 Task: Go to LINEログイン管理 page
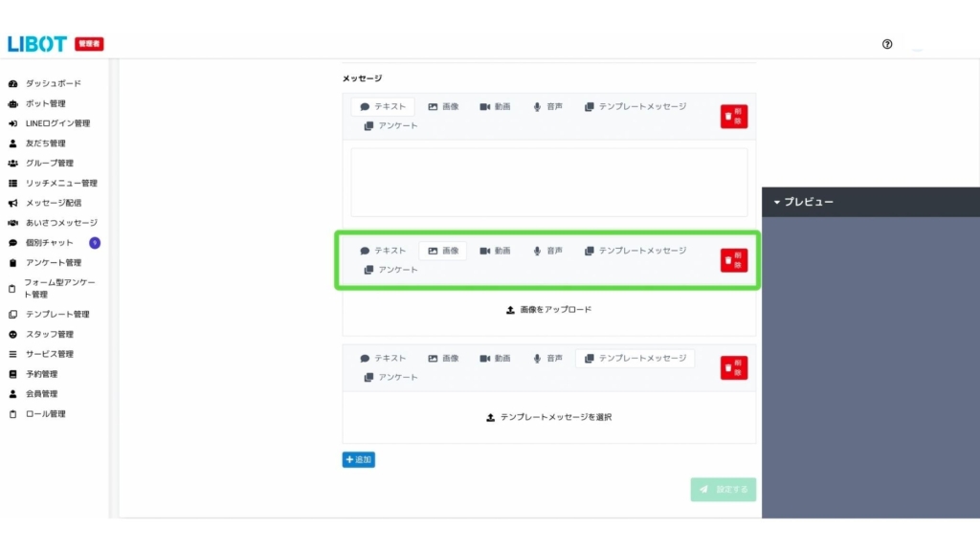tap(56, 123)
